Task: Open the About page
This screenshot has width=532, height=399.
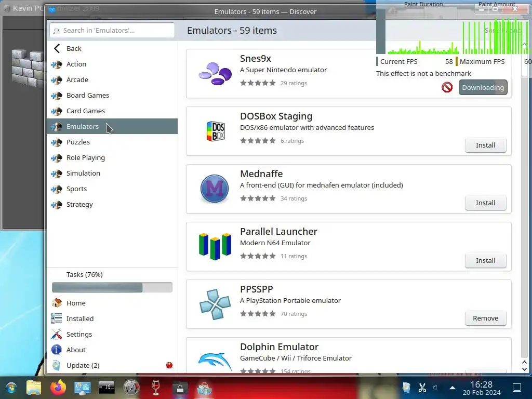Action: [x=112, y=350]
